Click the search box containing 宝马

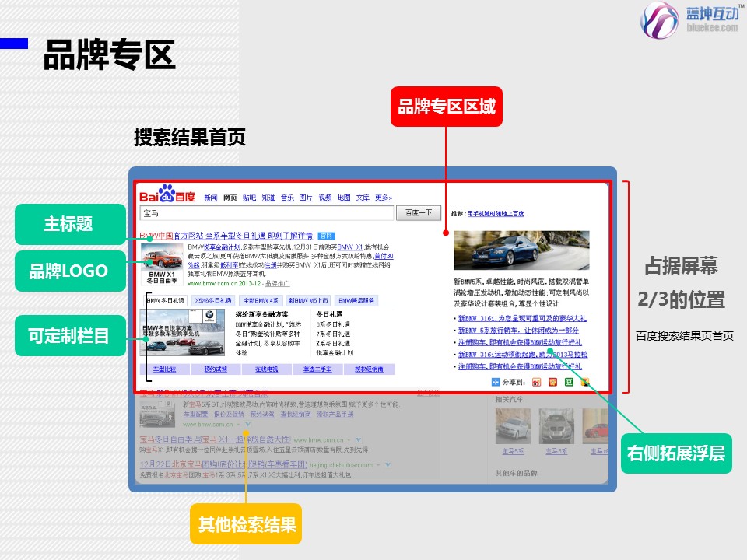coord(266,212)
